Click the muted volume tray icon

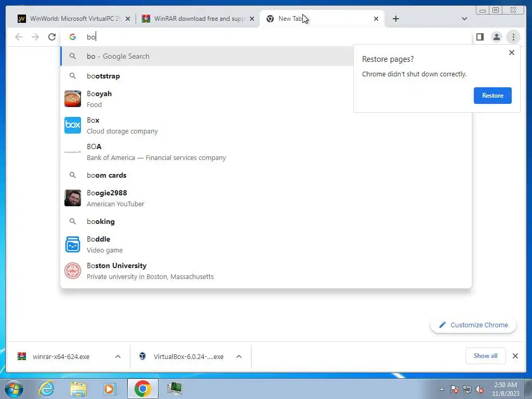tap(480, 389)
